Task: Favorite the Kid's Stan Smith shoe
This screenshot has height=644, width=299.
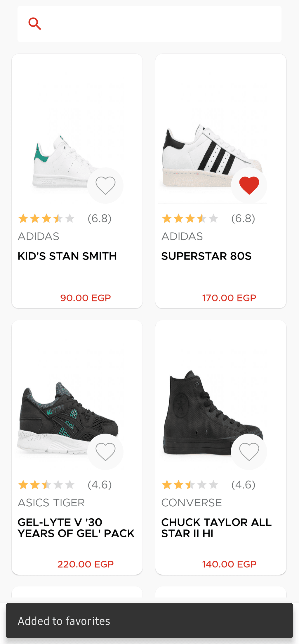Action: (105, 185)
